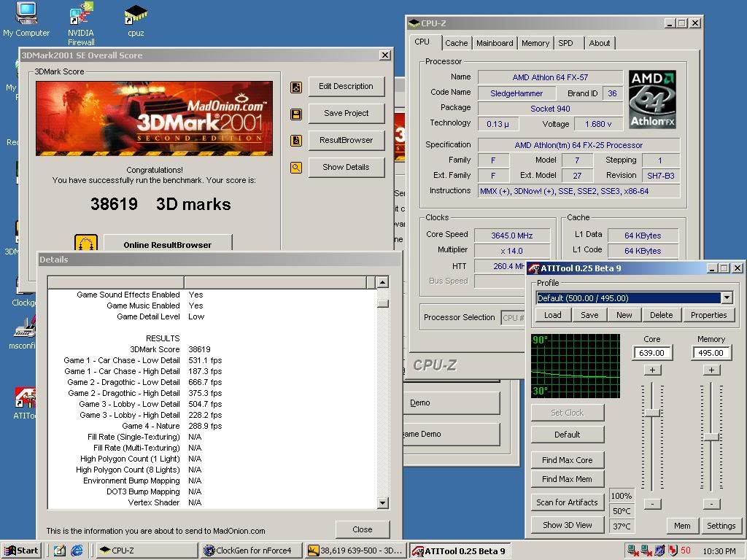Decrease Memory clock with minus button
Screen dimensions: 747x560
coord(711,504)
